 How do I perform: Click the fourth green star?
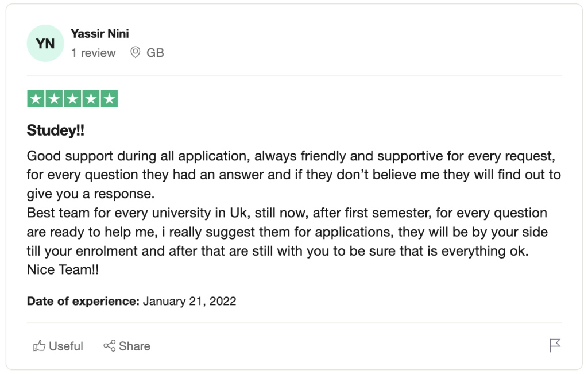[x=91, y=99]
